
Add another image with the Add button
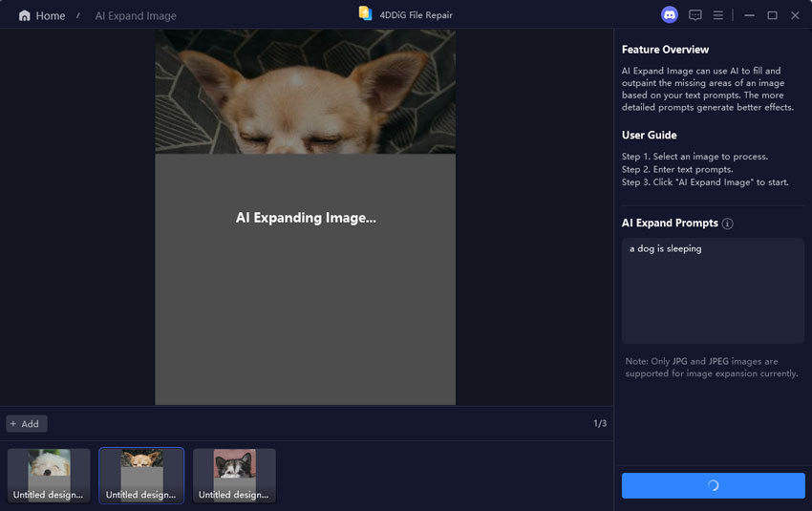[27, 423]
